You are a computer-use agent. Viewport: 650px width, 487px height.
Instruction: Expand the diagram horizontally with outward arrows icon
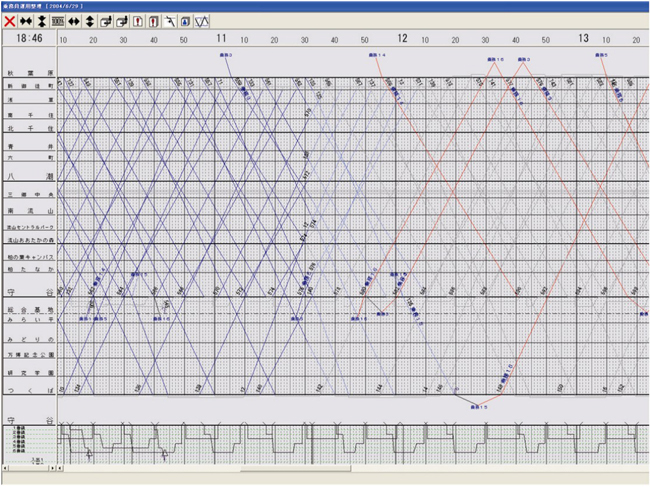[74, 22]
